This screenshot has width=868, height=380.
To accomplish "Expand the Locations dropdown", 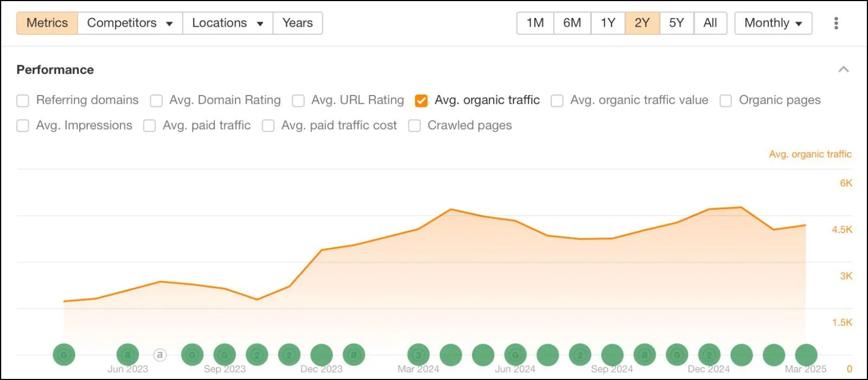I will 228,23.
